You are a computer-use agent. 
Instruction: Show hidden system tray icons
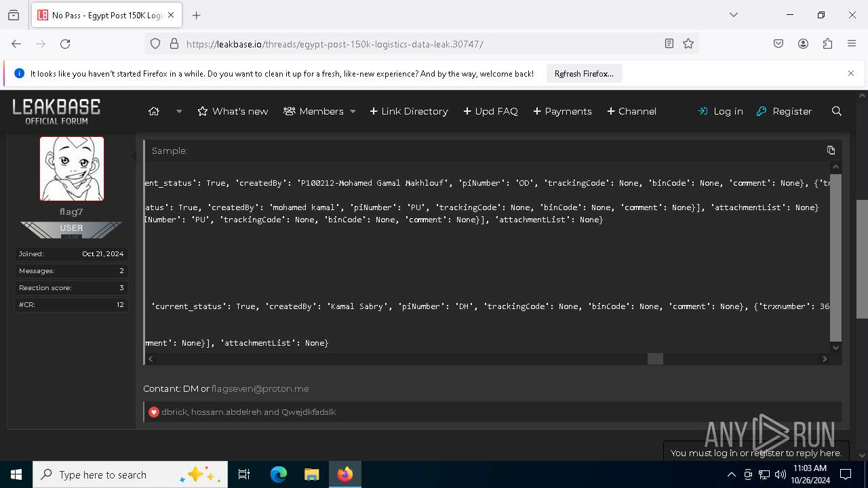[x=731, y=474]
